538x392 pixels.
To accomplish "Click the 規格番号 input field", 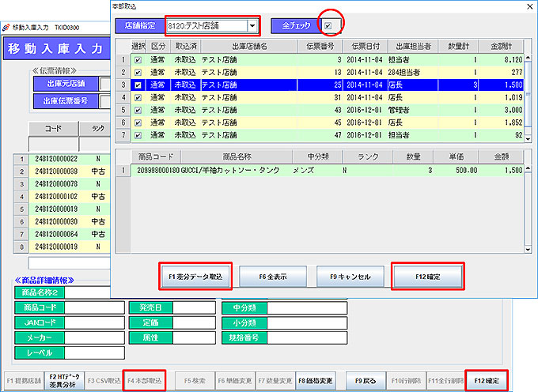I will 307,337.
